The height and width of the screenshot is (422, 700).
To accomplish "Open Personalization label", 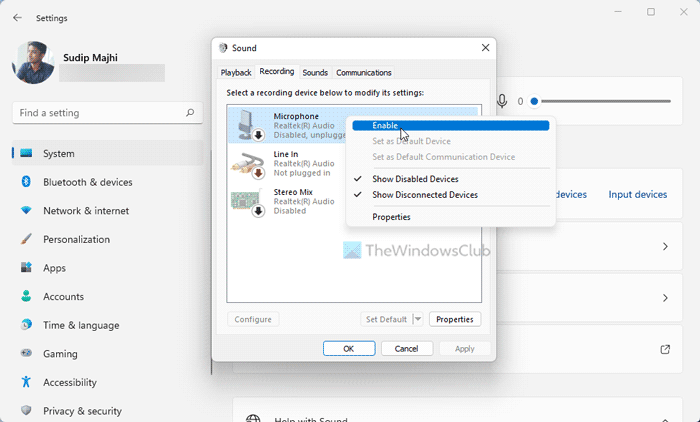I will click(x=76, y=239).
